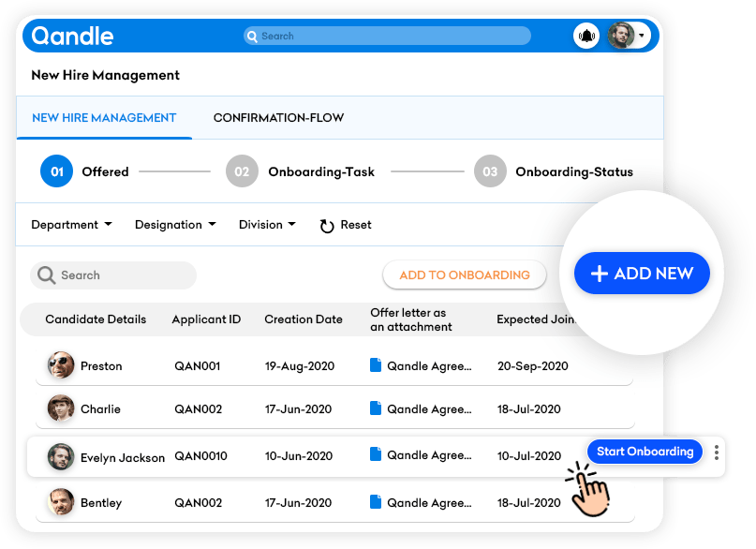Open the three-dot menu for Evelyn Jackson
Image resolution: width=756 pixels, height=549 pixels.
pos(717,453)
